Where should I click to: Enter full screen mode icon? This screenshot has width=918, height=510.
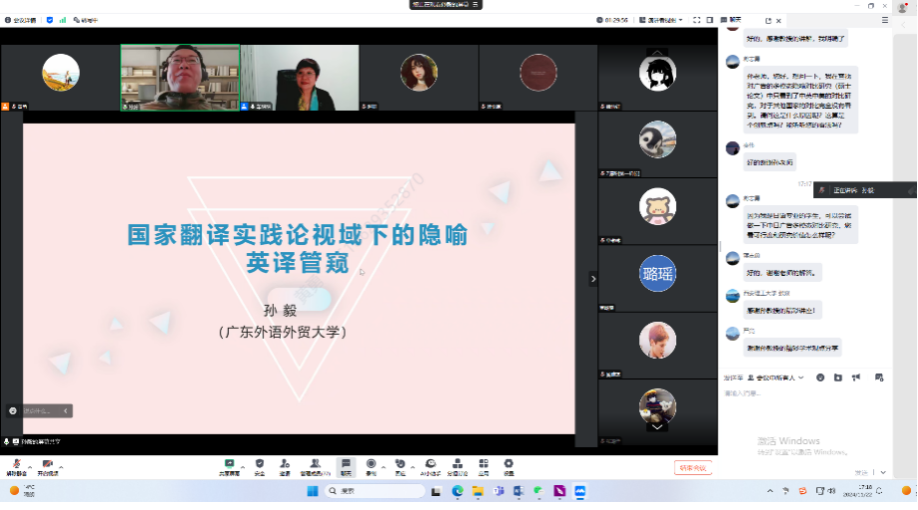coord(697,20)
